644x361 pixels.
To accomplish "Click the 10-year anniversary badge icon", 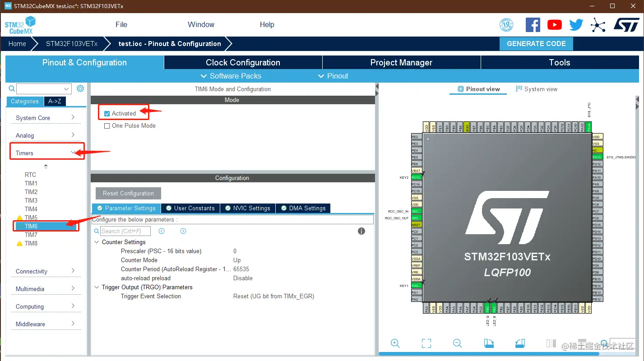I will pos(506,25).
